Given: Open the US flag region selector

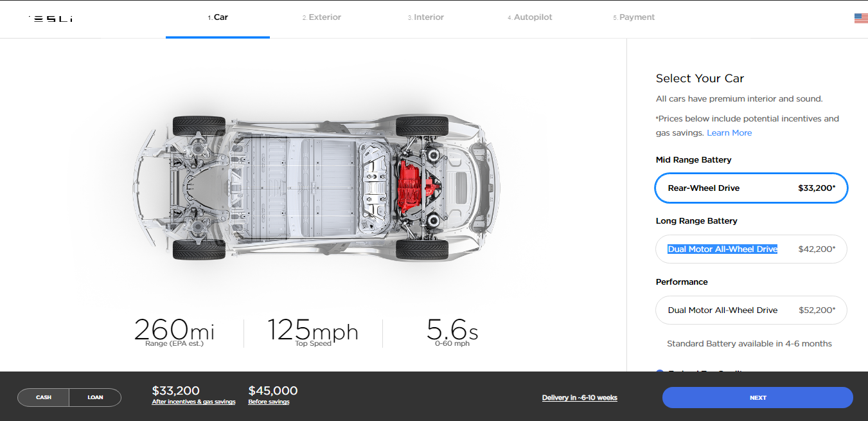Looking at the screenshot, I should pos(861,19).
